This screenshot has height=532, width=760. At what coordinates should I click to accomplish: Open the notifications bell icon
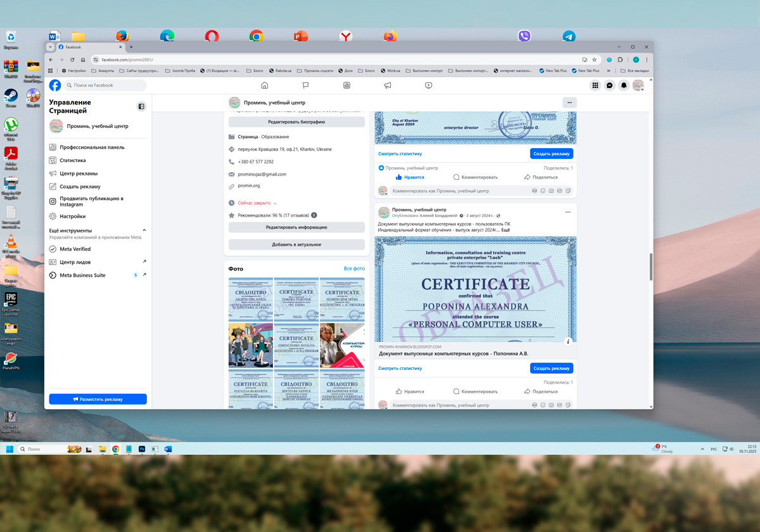click(x=624, y=85)
